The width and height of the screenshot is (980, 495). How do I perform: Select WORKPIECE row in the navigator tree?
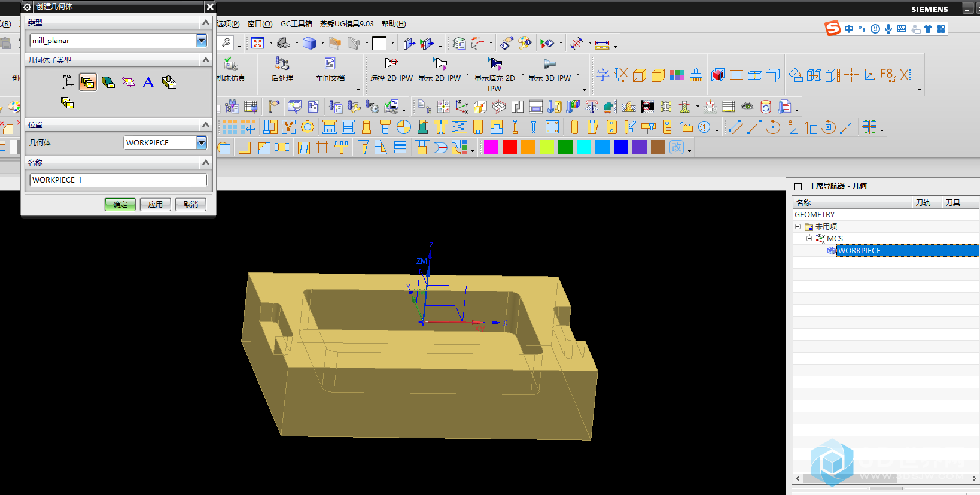point(885,250)
